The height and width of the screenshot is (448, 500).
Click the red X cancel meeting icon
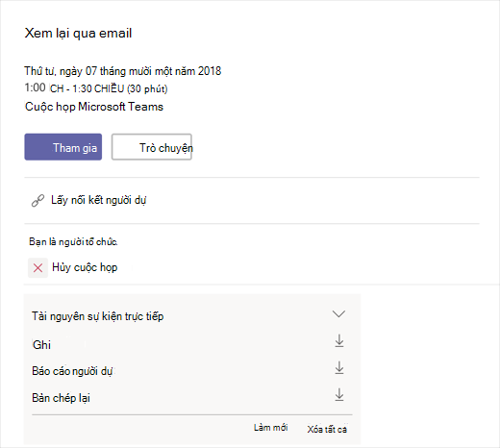pos(37,267)
